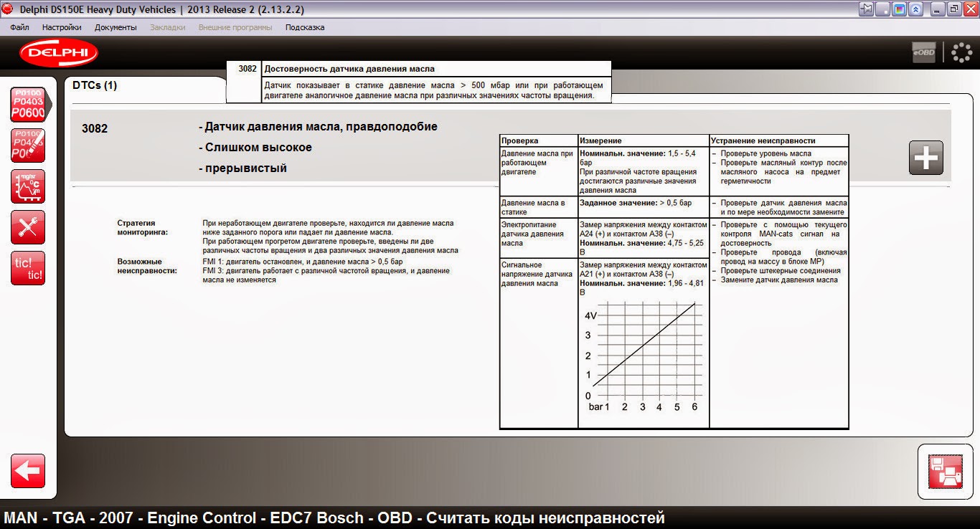Expand DTC 3082 details with plus button
980x529 pixels.
point(926,158)
